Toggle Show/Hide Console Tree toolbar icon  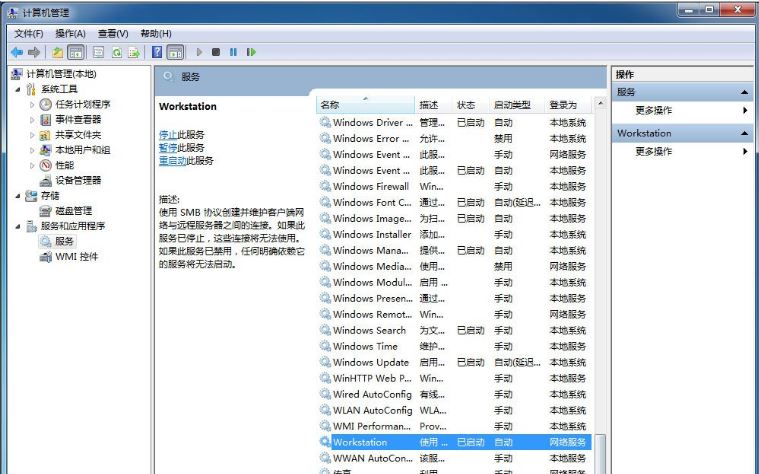76,52
